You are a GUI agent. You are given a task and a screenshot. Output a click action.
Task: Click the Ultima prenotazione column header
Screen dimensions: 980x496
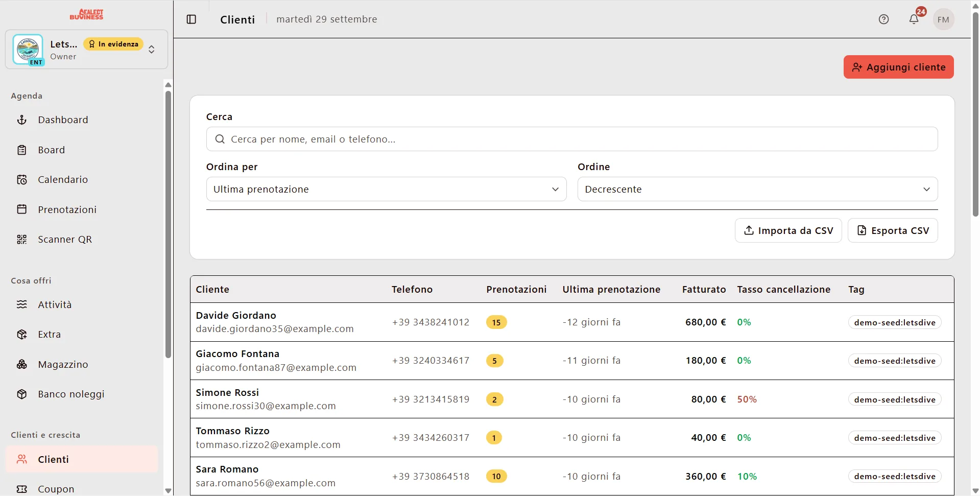click(611, 290)
